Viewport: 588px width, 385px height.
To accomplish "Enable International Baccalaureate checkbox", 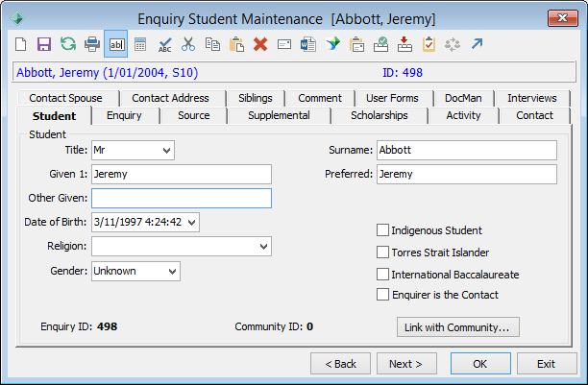I will click(382, 274).
